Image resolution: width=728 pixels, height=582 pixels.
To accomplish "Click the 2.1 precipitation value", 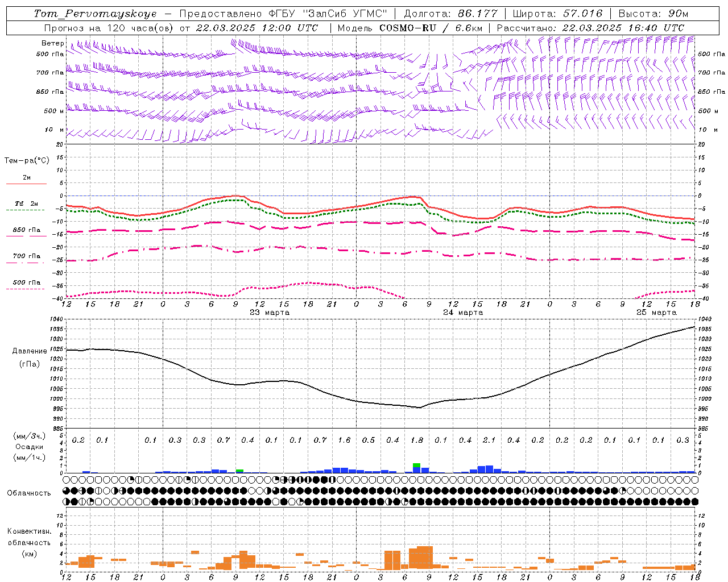I will tap(489, 440).
